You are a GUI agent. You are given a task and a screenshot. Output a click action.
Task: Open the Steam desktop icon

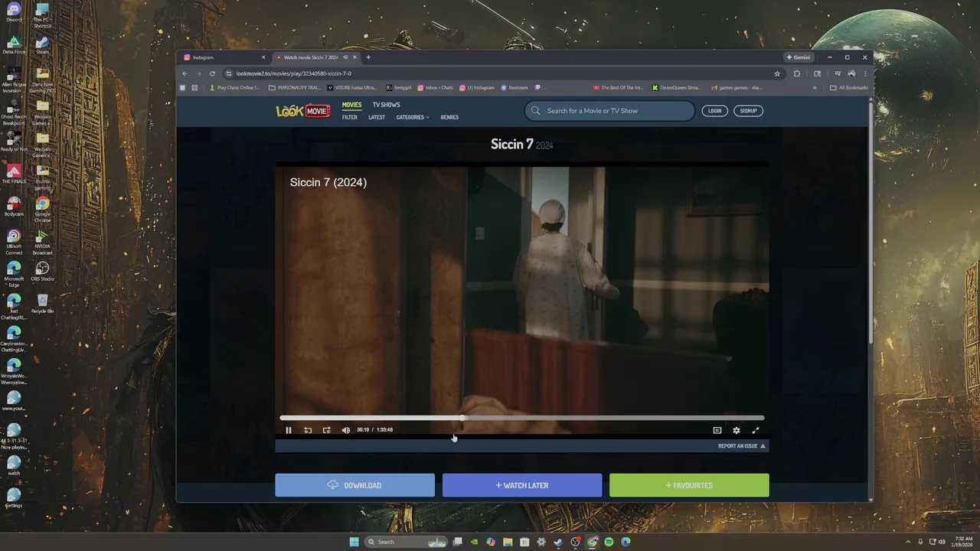point(42,45)
